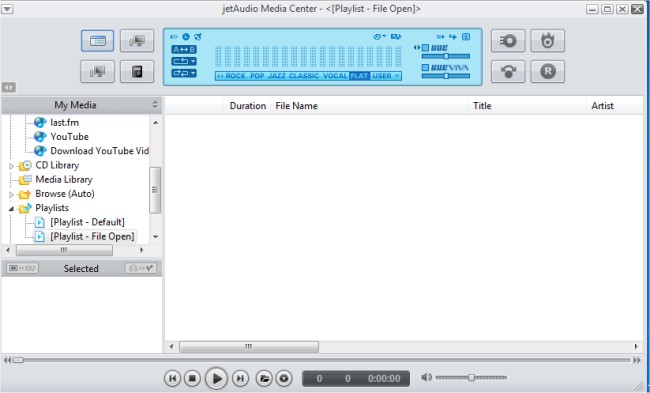Screen dimensions: 650x393
Task: Expand the CD Library tree node
Action: [x=11, y=166]
